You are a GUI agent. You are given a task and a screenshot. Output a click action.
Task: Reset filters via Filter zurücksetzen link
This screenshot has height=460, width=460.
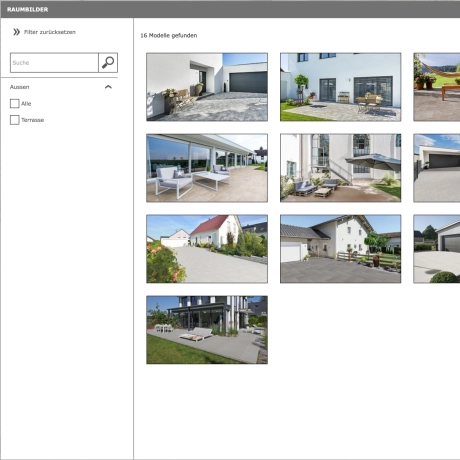[x=50, y=32]
